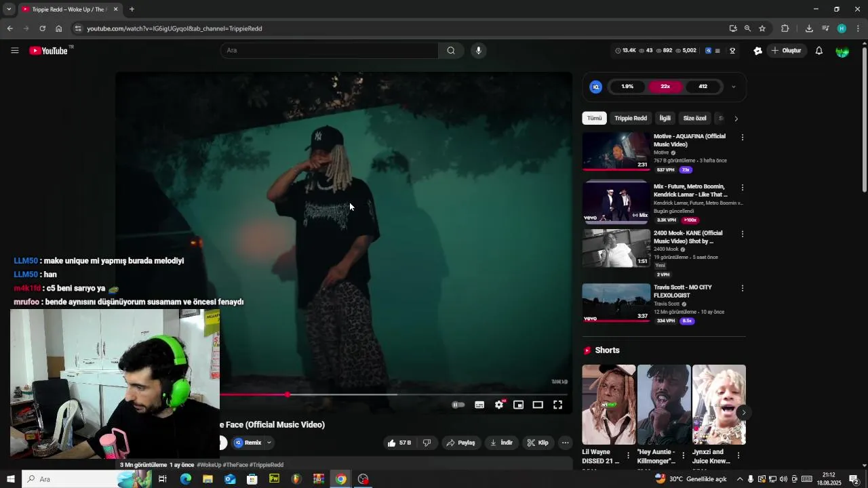Click the İndir download button
This screenshot has width=868, height=488.
click(501, 443)
